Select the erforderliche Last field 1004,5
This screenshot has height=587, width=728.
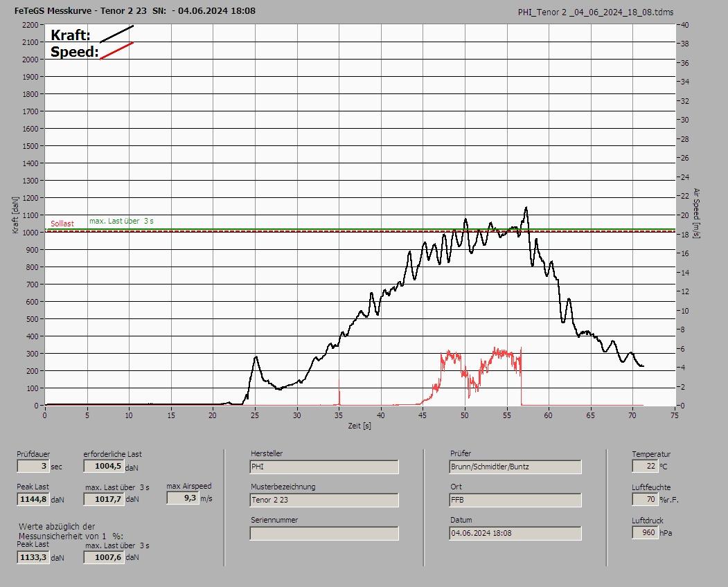pos(104,466)
